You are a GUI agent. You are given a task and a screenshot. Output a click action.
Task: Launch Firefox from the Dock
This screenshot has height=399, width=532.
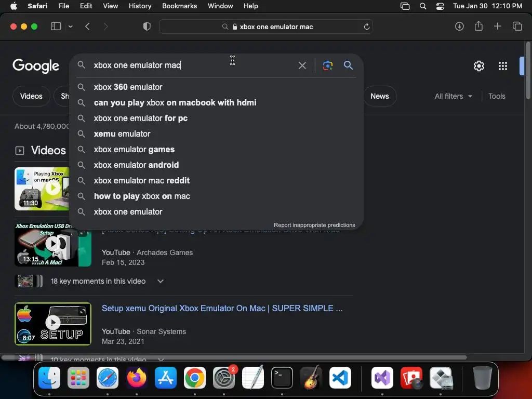click(137, 378)
